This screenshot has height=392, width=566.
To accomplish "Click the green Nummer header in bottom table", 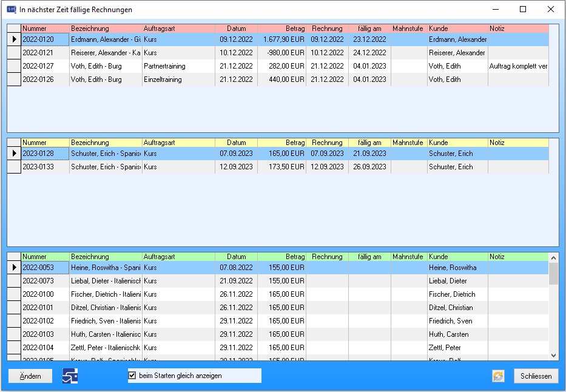I will (45, 257).
